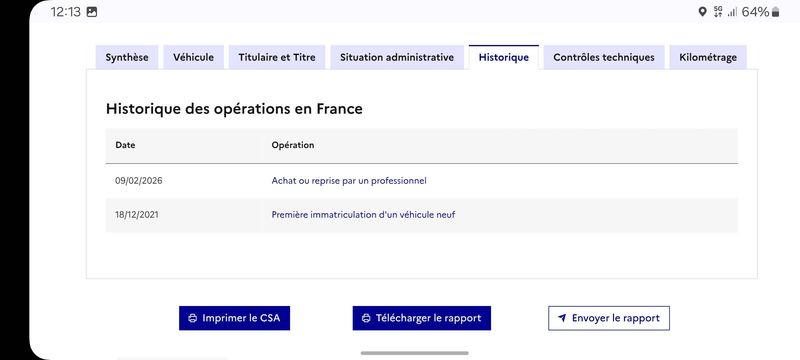Tap the 5G signal indicator icon
This screenshot has height=360, width=800.
coord(718,12)
